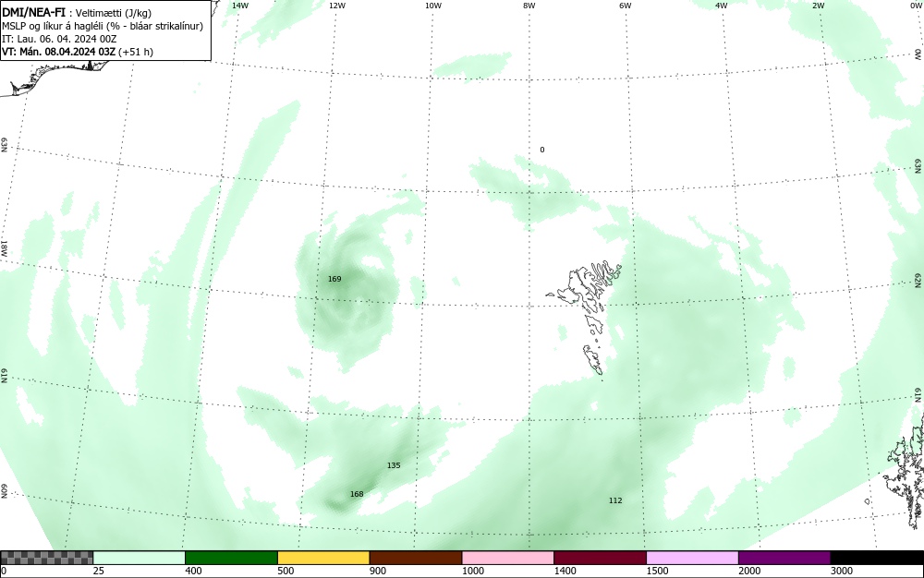
Task: Click the 6W longitude label
Action: [626, 6]
